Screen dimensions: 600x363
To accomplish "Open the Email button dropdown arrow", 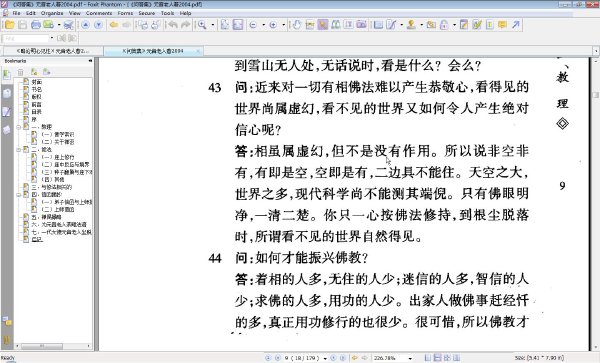I will 59,25.
